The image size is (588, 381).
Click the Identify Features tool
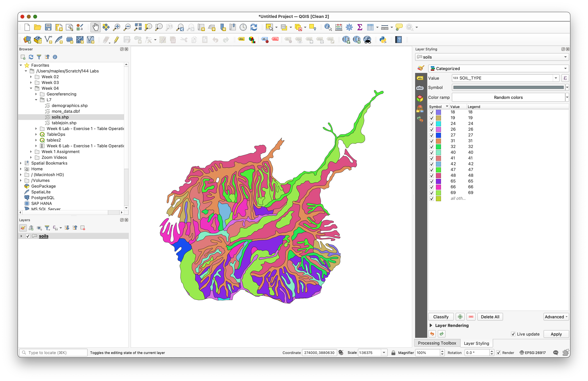tap(328, 27)
